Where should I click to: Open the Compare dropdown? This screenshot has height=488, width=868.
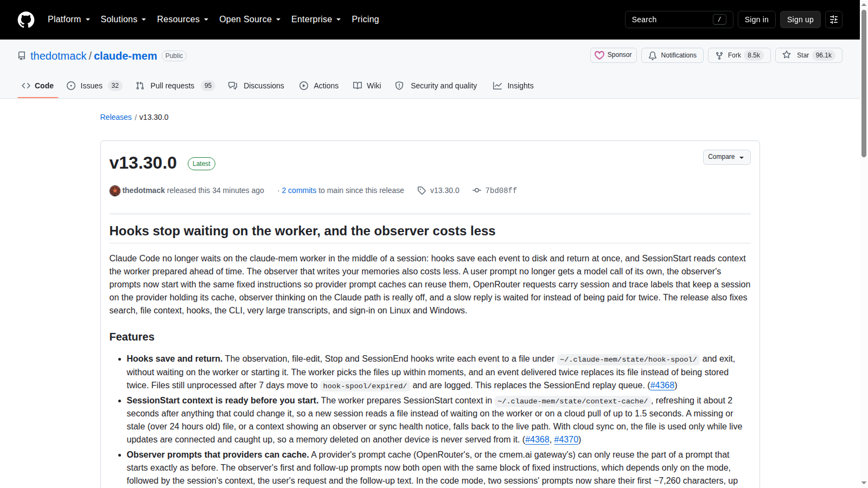tap(726, 157)
